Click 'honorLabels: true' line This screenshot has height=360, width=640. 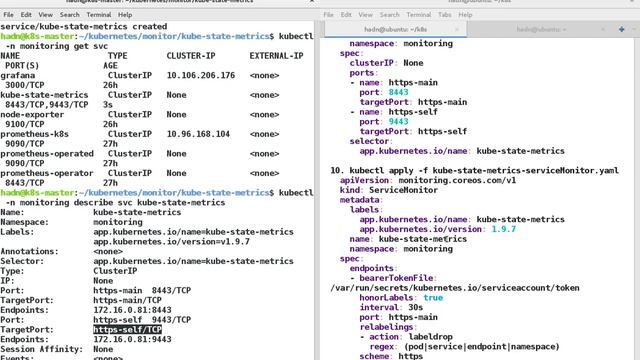(x=401, y=298)
